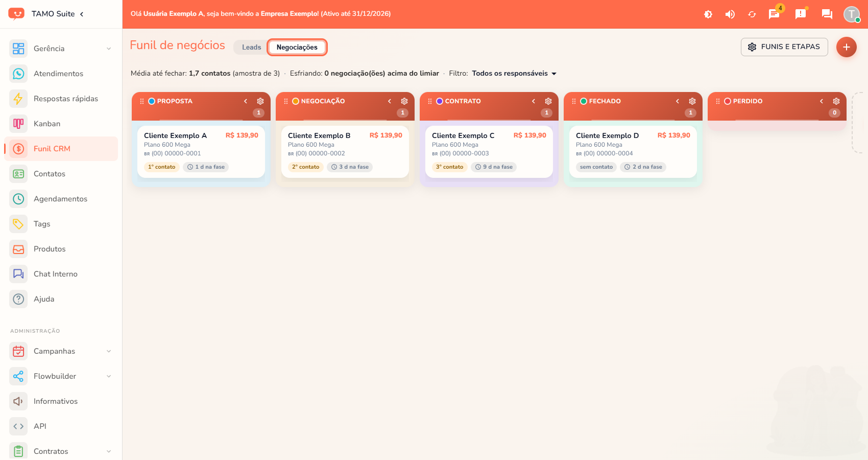Open Atendimentos WhatsApp icon in sidebar
Image resolution: width=868 pixels, height=460 pixels.
[x=18, y=74]
